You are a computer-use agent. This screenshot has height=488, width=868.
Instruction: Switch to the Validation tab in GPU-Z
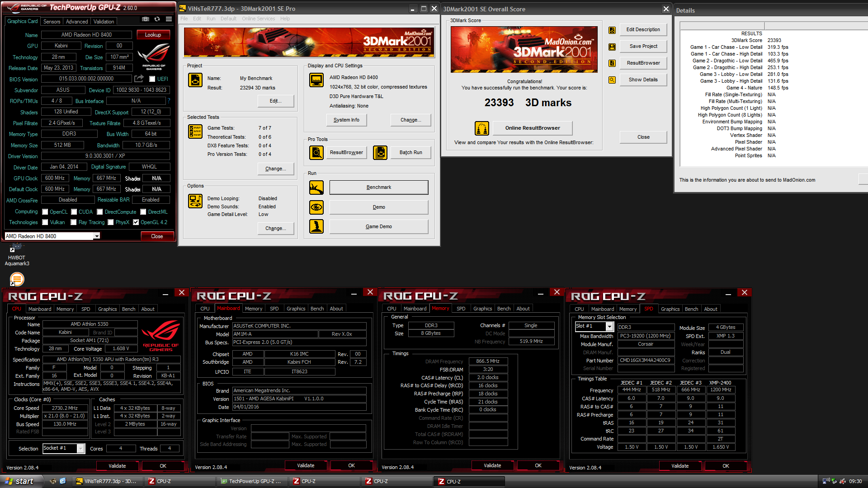pyautogui.click(x=104, y=22)
